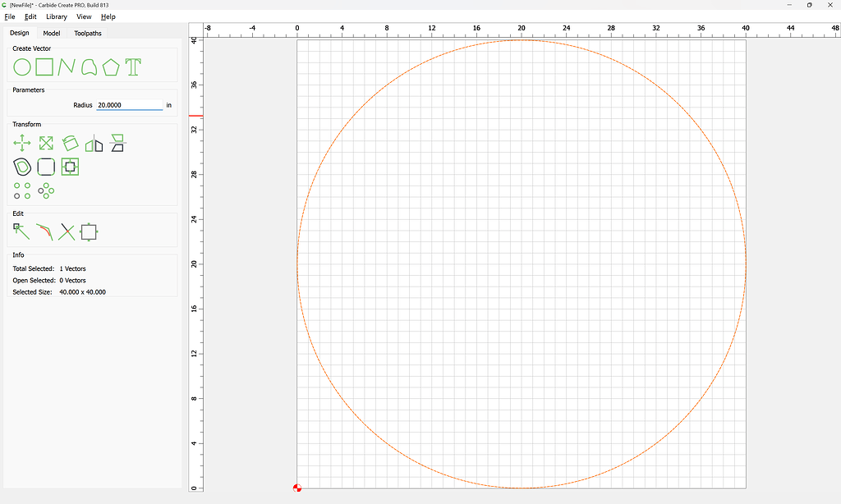Image resolution: width=841 pixels, height=504 pixels.
Task: Click the Node edit icon
Action: pos(21,231)
